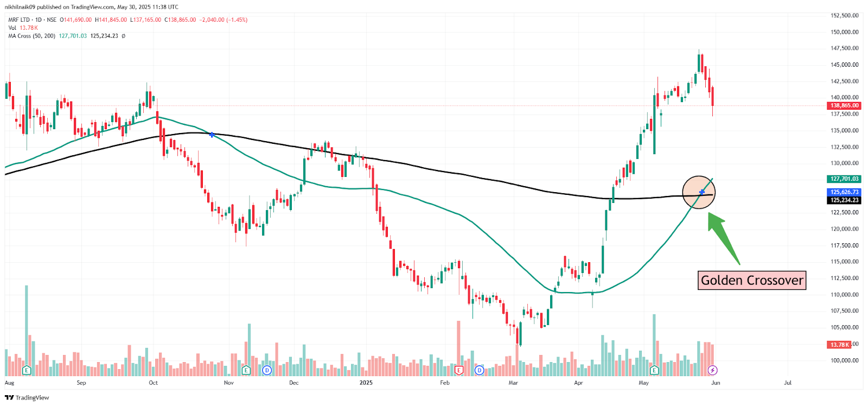Click the 130,000.00 price axis label
The width and height of the screenshot is (868, 406).
(x=845, y=163)
